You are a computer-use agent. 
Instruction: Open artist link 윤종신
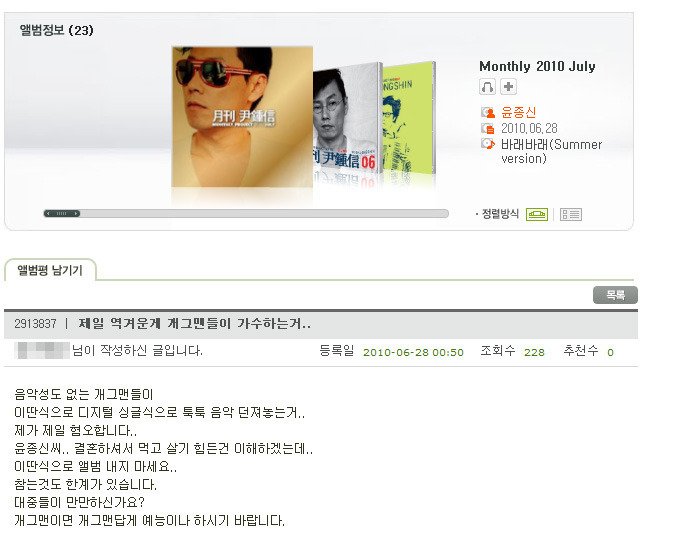point(518,112)
